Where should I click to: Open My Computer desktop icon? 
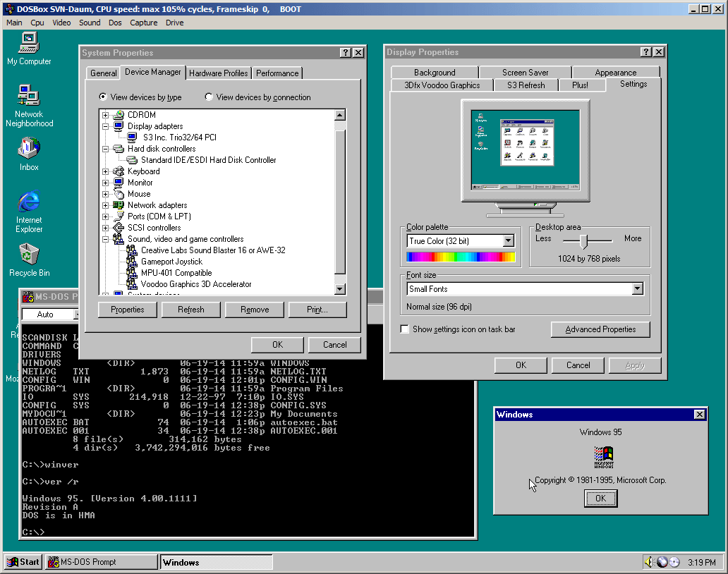pyautogui.click(x=29, y=48)
